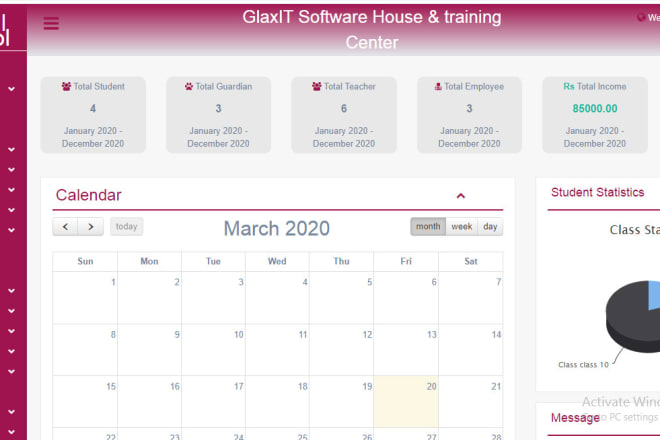
Task: Click the Sun column header
Action: click(x=85, y=261)
